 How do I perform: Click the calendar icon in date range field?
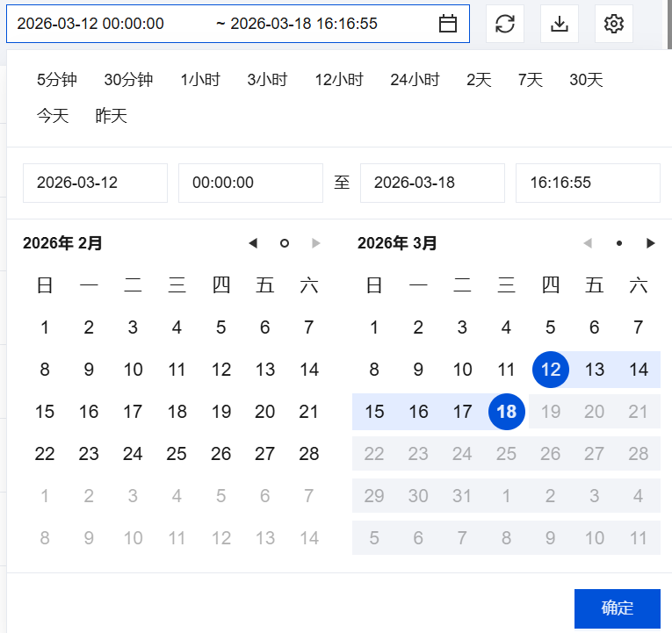(x=448, y=24)
